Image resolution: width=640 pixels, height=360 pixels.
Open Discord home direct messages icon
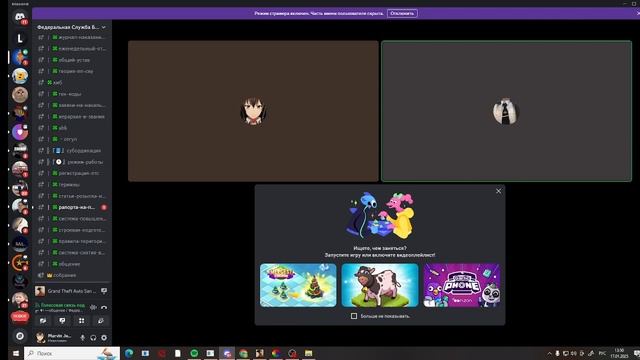click(20, 17)
